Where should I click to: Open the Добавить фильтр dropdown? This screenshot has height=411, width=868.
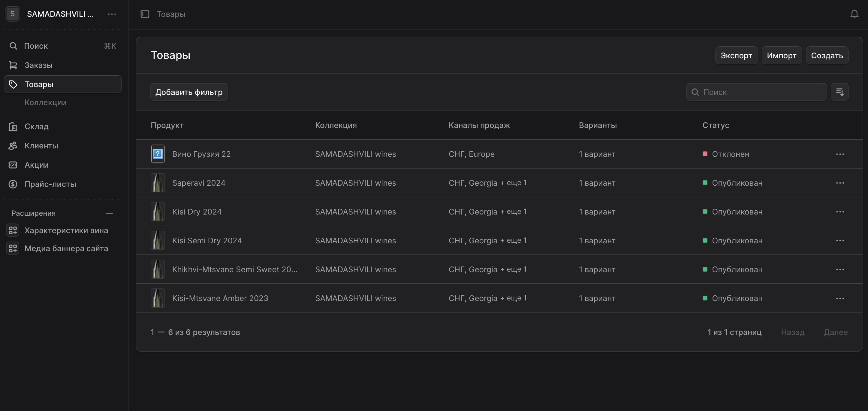click(189, 92)
